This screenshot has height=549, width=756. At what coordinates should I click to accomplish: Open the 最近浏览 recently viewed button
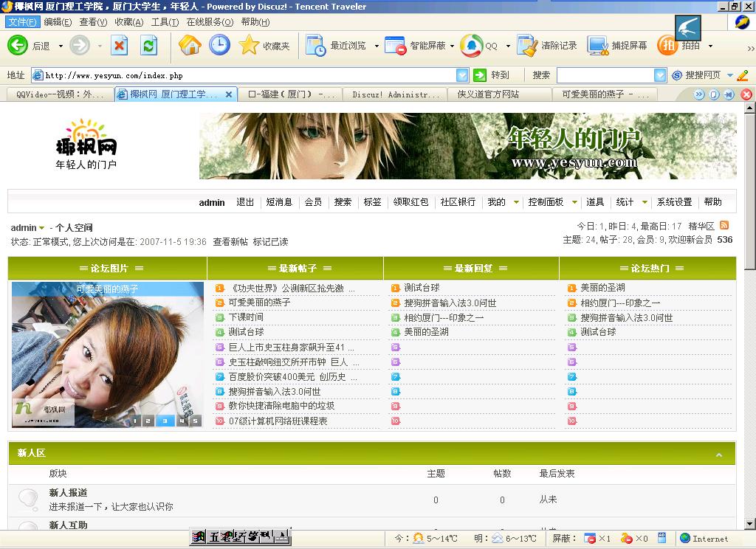point(336,46)
